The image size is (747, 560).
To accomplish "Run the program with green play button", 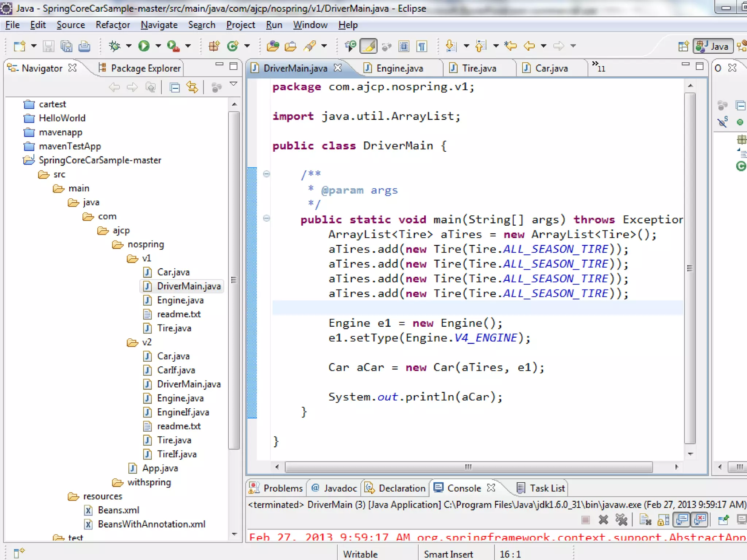I will (x=144, y=46).
